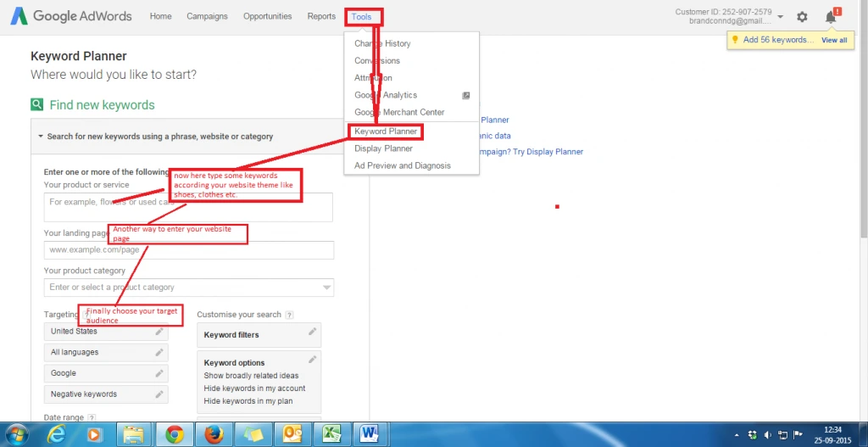Show hidden system tray icons
Viewport: 868px width, 447px height.
(x=737, y=435)
